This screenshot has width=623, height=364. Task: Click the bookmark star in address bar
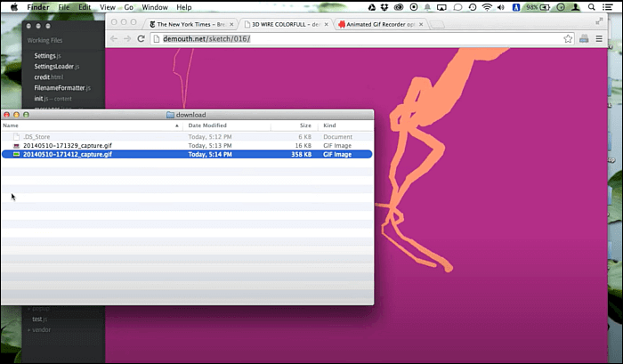pyautogui.click(x=568, y=39)
